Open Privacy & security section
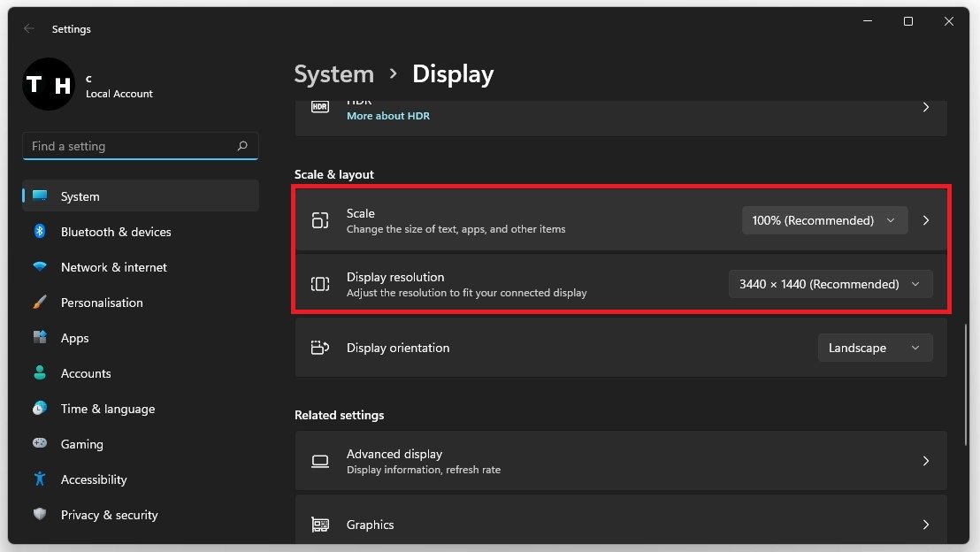The image size is (980, 552). [109, 515]
